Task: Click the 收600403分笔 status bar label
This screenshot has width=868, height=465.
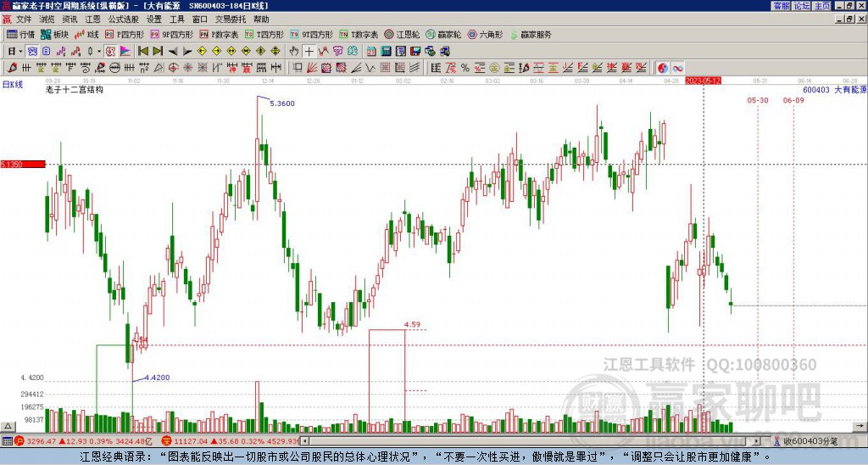Action: point(810,441)
